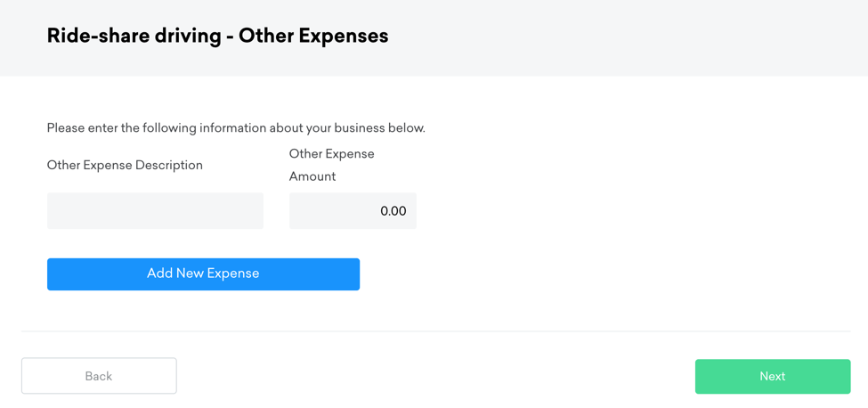Click the 'Other Expense Description' label
The image size is (868, 408).
point(125,166)
